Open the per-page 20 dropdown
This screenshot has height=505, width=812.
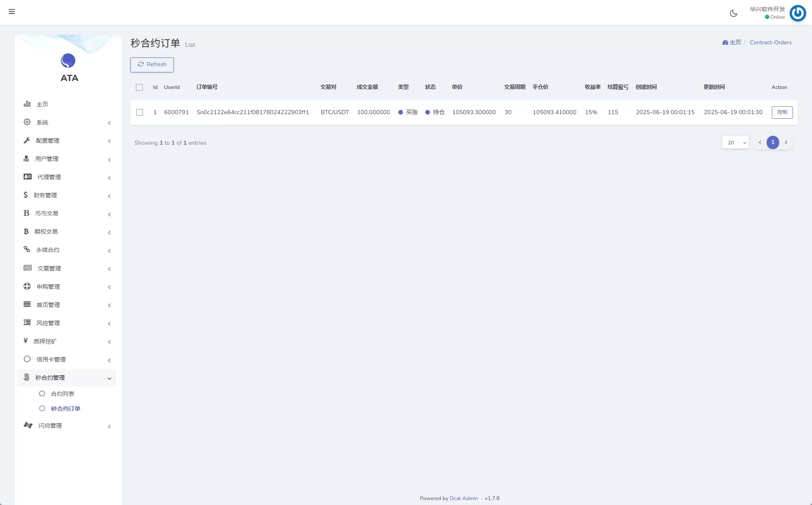coord(735,143)
